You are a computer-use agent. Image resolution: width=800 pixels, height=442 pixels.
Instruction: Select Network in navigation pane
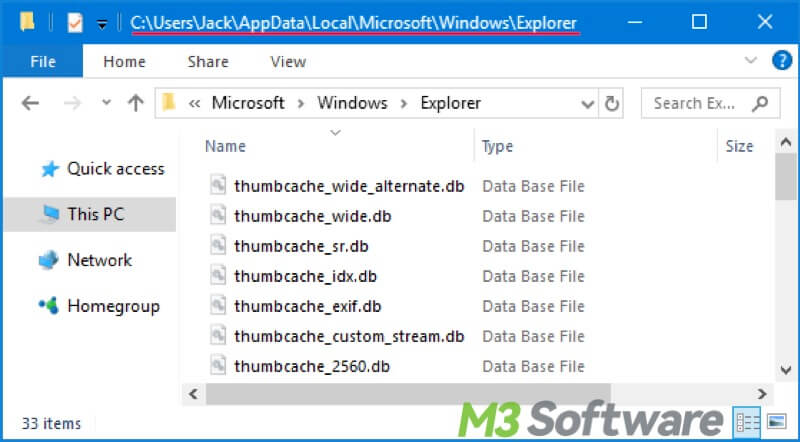coord(99,260)
